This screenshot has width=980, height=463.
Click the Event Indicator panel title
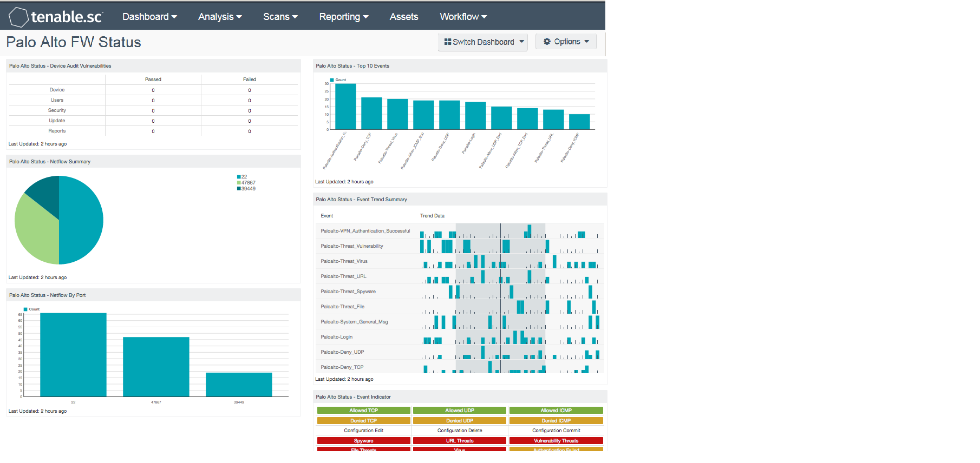(x=353, y=397)
